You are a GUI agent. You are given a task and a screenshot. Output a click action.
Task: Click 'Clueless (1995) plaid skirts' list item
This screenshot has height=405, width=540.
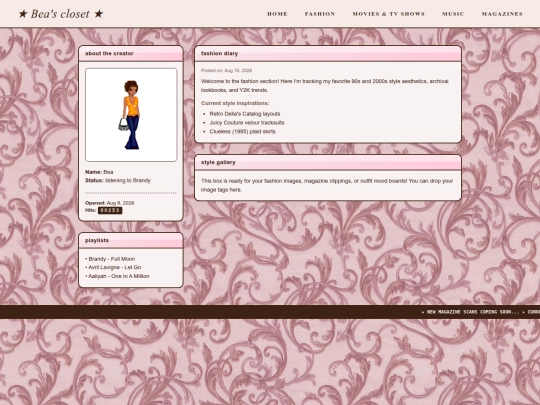242,132
